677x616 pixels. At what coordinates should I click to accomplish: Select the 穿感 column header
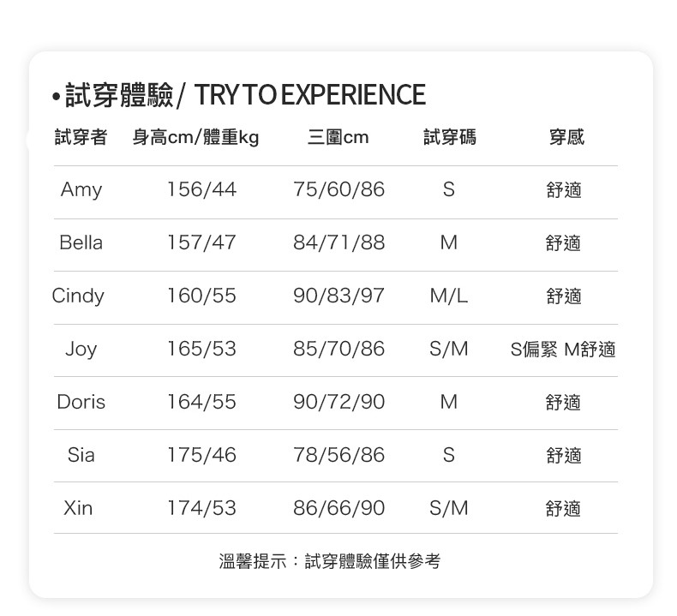tap(566, 137)
